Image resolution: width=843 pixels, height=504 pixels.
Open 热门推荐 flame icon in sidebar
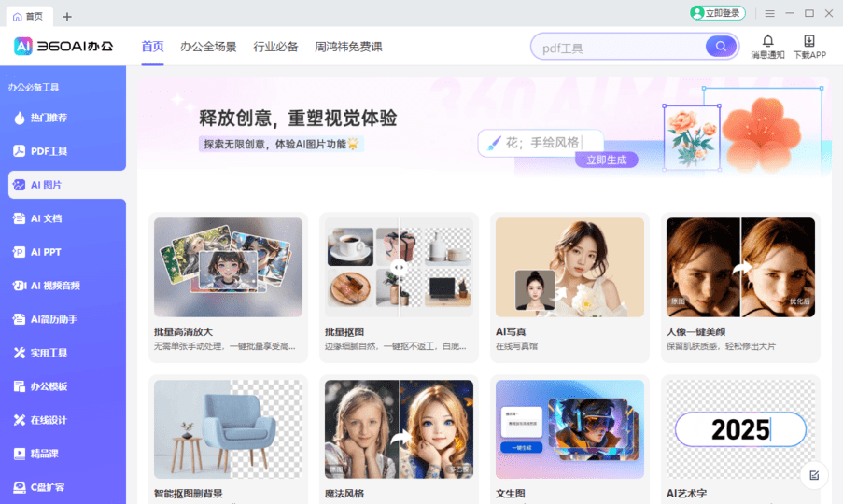[x=20, y=118]
